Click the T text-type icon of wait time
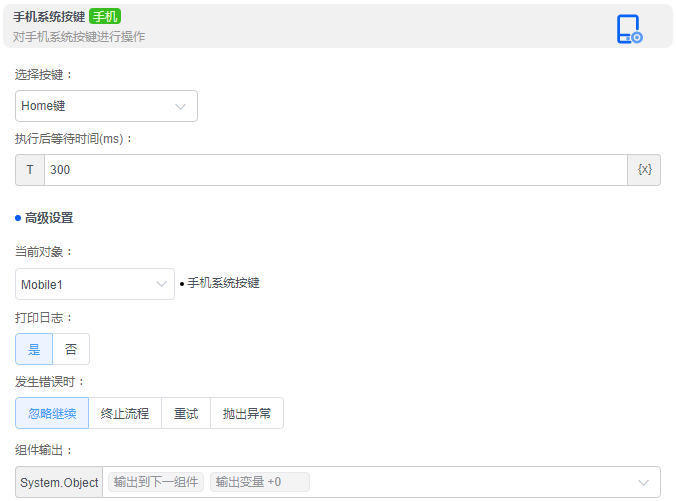Screen dimensions: 676x501 click(30, 170)
